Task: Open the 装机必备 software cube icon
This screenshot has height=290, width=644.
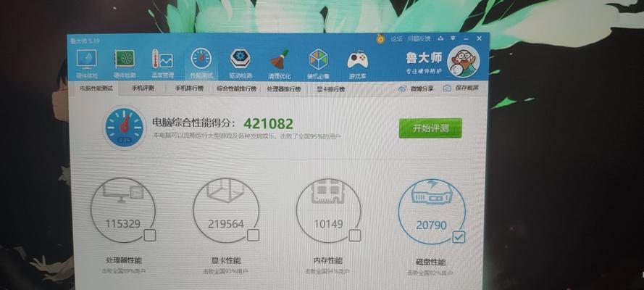Action: pos(318,64)
